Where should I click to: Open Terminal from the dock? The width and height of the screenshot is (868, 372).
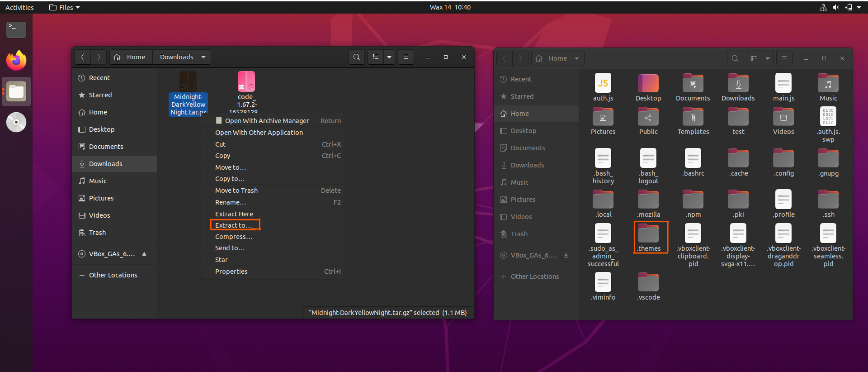point(16,30)
